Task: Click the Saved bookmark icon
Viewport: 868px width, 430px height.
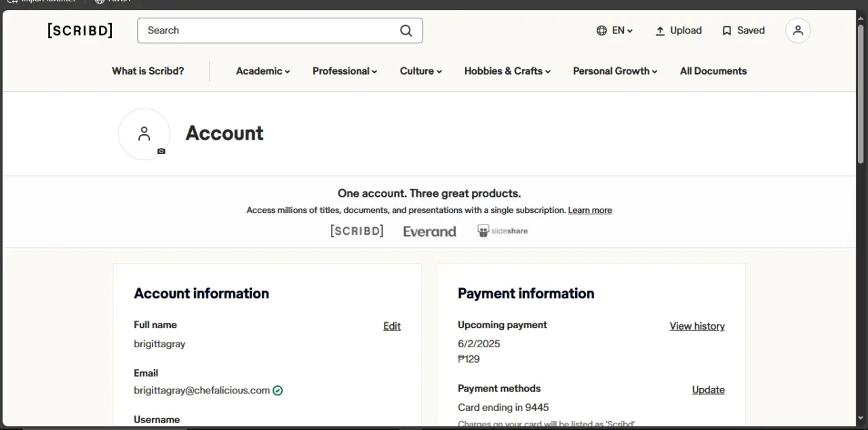Action: coord(727,31)
